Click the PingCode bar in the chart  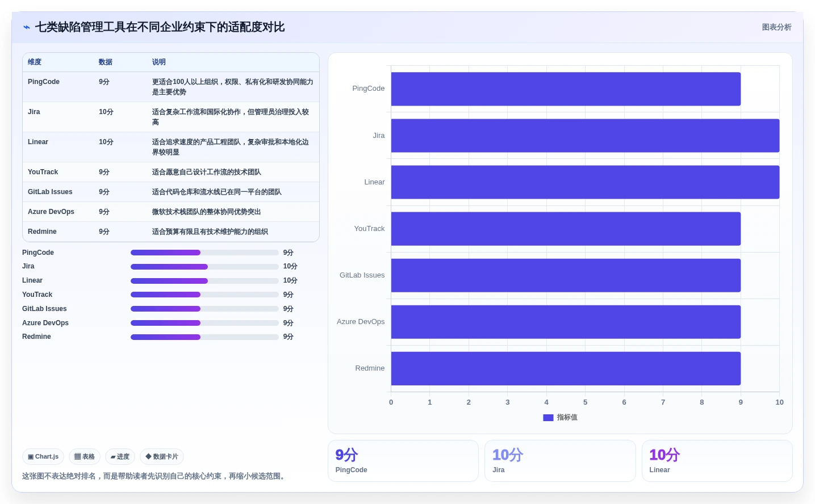pyautogui.click(x=566, y=89)
